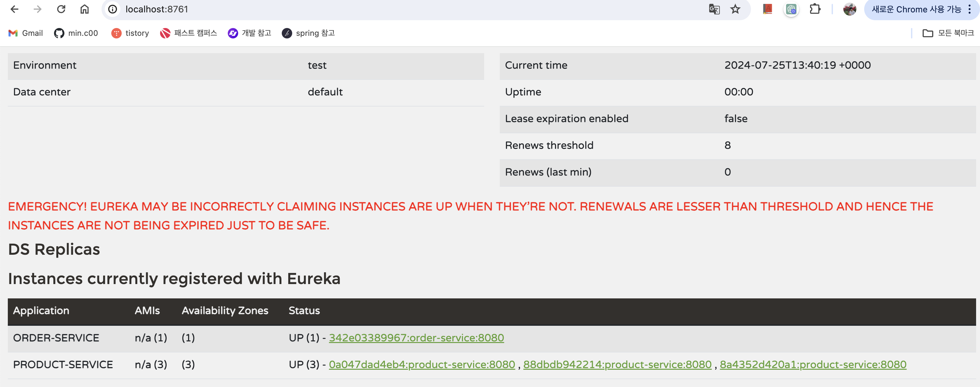Open the green ChatGPT-style extension icon
The height and width of the screenshot is (387, 980).
(791, 9)
